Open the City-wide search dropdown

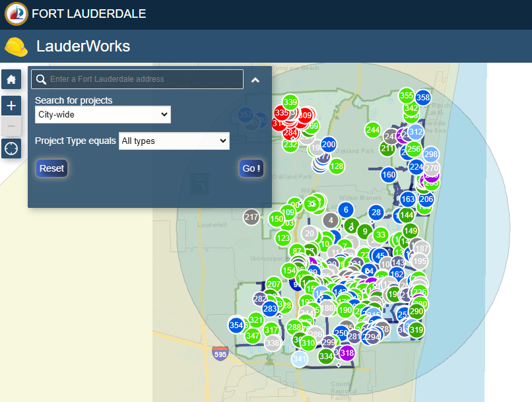click(x=103, y=115)
